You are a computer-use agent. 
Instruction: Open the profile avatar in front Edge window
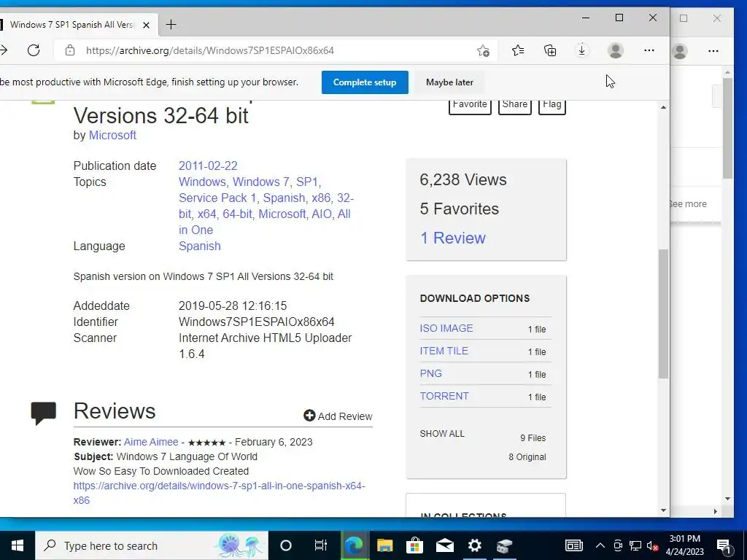616,50
